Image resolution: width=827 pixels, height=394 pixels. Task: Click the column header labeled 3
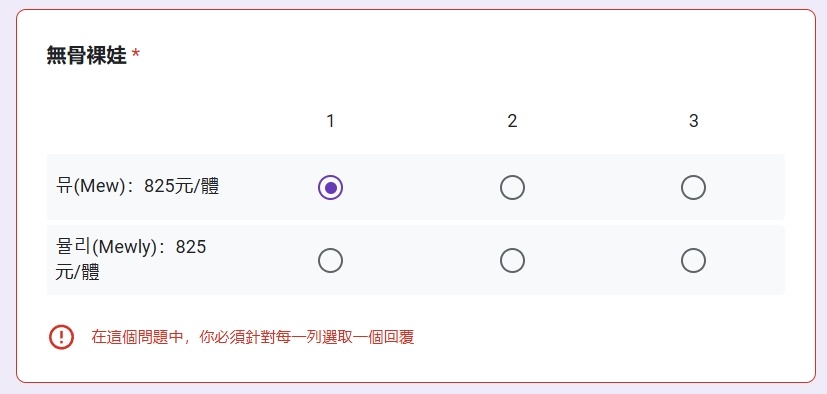coord(693,121)
